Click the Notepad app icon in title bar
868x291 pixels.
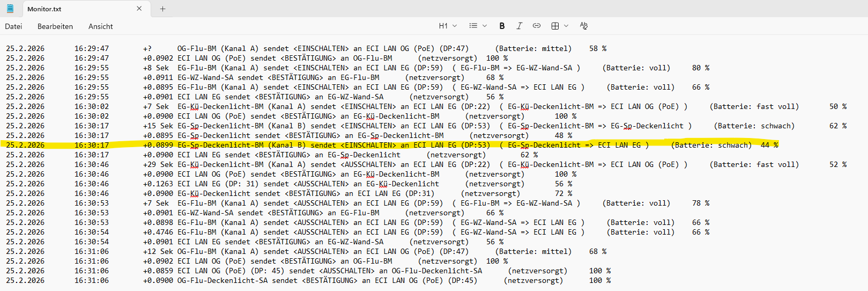10,9
